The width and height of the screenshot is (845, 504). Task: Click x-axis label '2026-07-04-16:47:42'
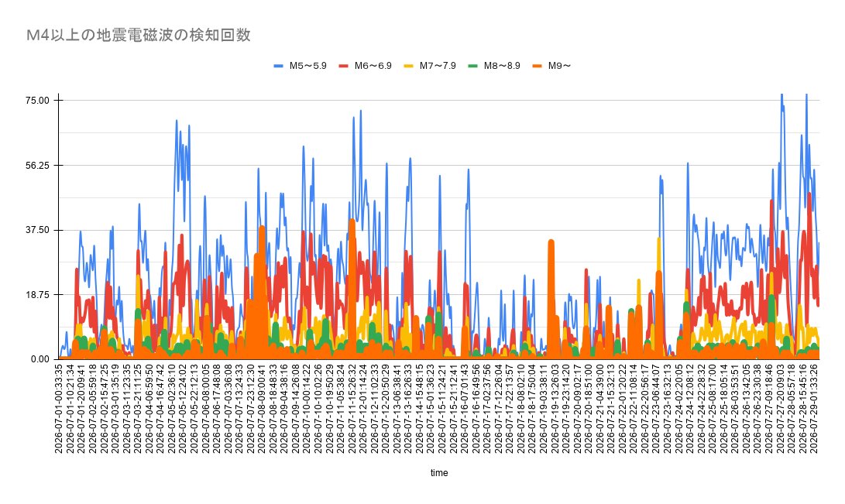pyautogui.click(x=160, y=409)
